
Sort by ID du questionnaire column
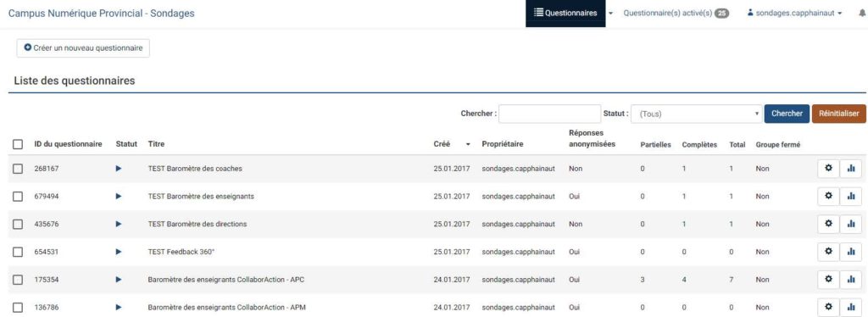(x=68, y=144)
